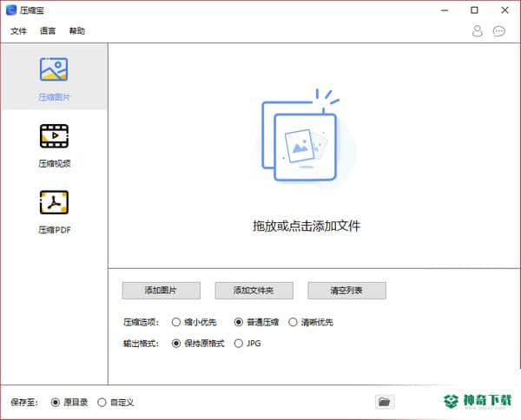Open the feedback chat bubble icon
The image size is (521, 420).
point(499,31)
